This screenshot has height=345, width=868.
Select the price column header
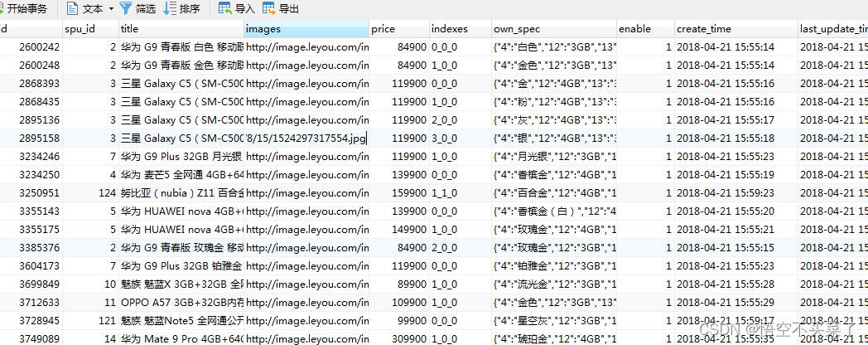click(x=399, y=29)
